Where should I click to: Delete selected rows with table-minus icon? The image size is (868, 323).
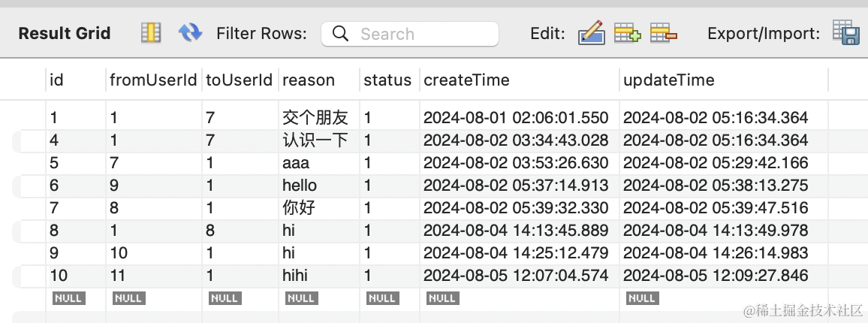pyautogui.click(x=664, y=33)
